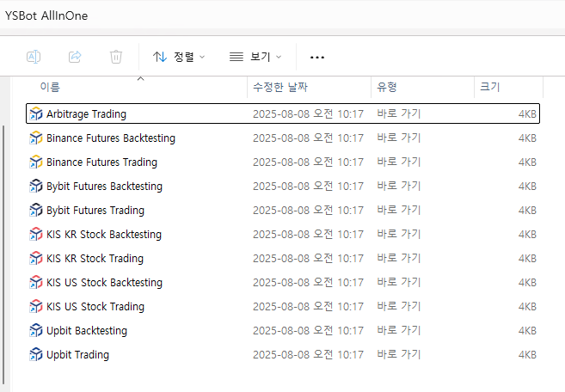Select the Binance Futures Trading file name
The width and height of the screenshot is (565, 392).
(x=102, y=162)
